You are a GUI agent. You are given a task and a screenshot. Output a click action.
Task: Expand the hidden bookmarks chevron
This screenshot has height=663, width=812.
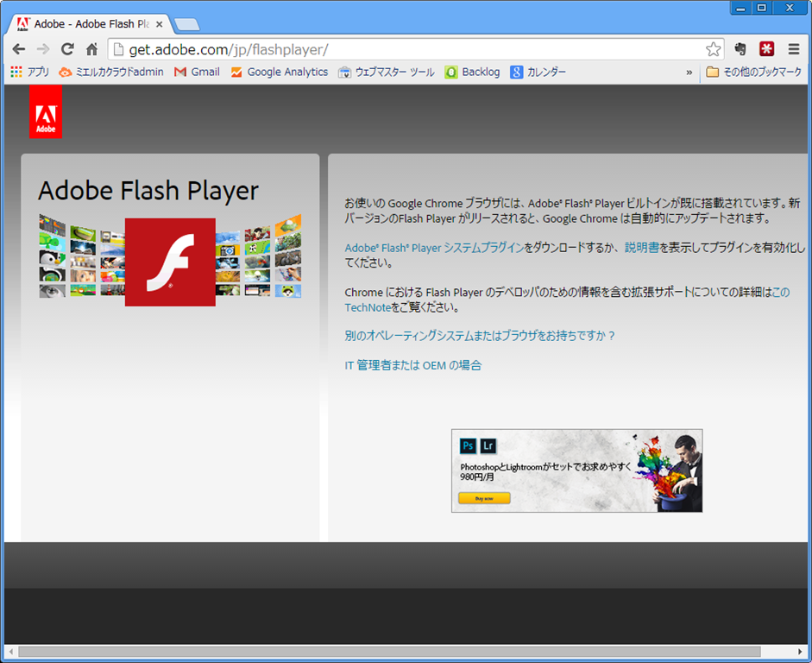pos(689,73)
